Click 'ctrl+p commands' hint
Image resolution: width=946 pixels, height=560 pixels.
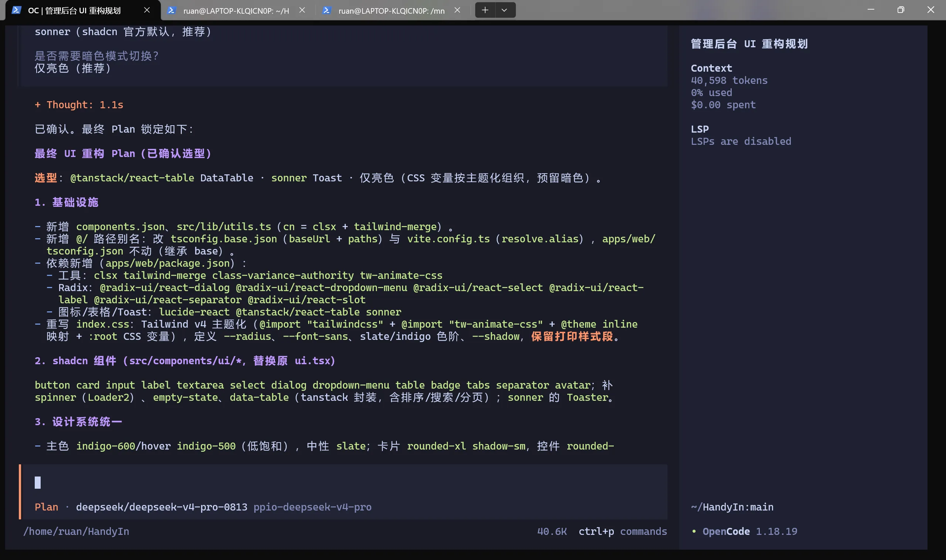coord(623,531)
